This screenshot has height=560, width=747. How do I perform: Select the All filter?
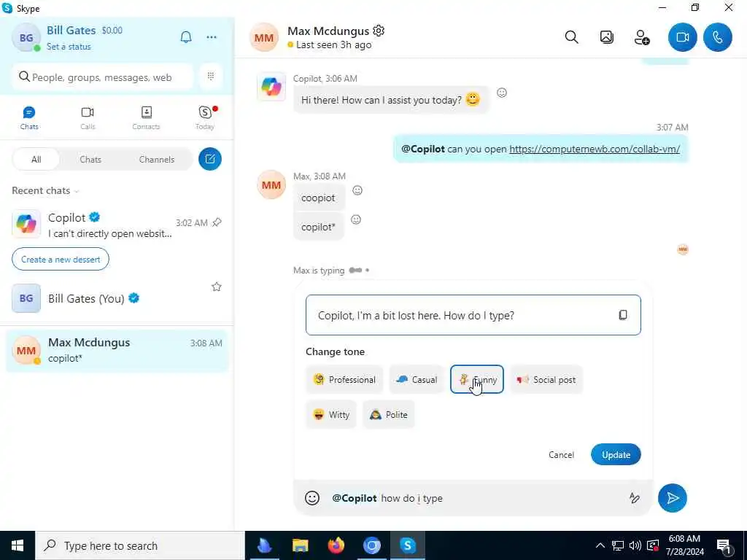(x=36, y=160)
